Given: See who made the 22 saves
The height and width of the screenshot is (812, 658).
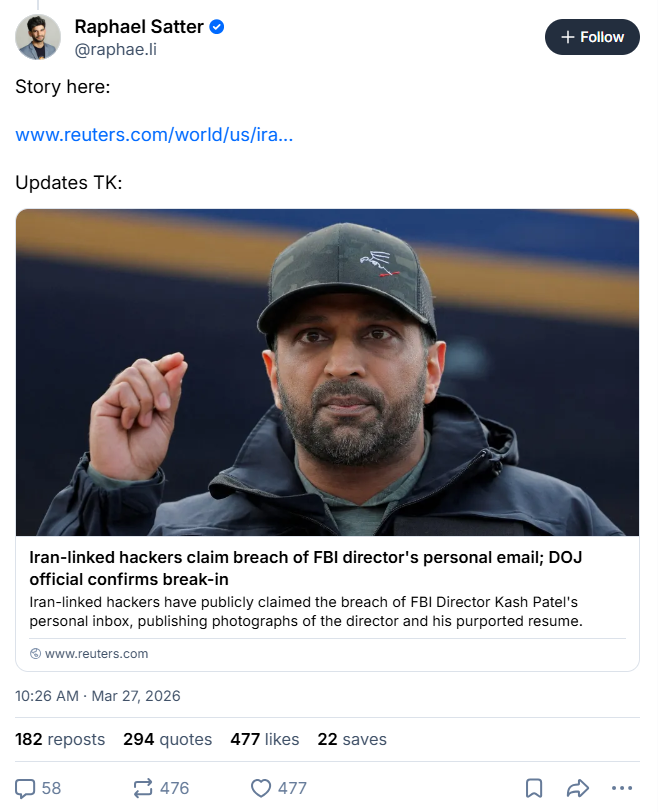Looking at the screenshot, I should pos(352,739).
